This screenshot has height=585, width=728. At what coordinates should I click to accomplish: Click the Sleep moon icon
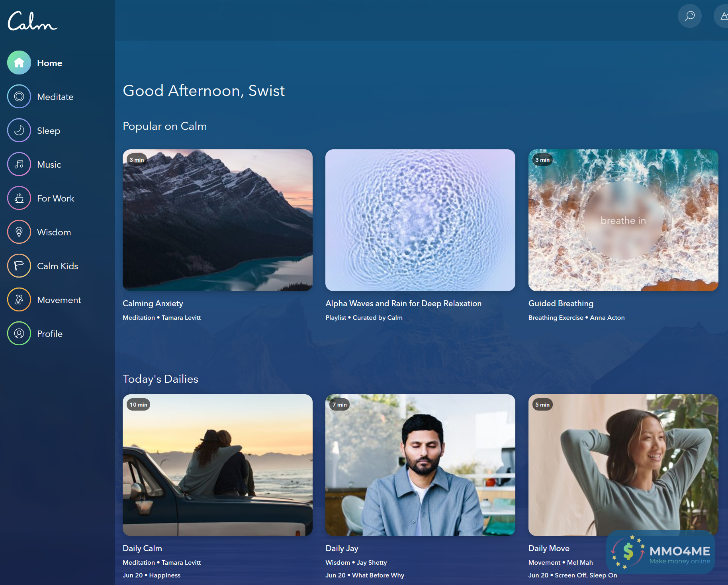pyautogui.click(x=19, y=130)
